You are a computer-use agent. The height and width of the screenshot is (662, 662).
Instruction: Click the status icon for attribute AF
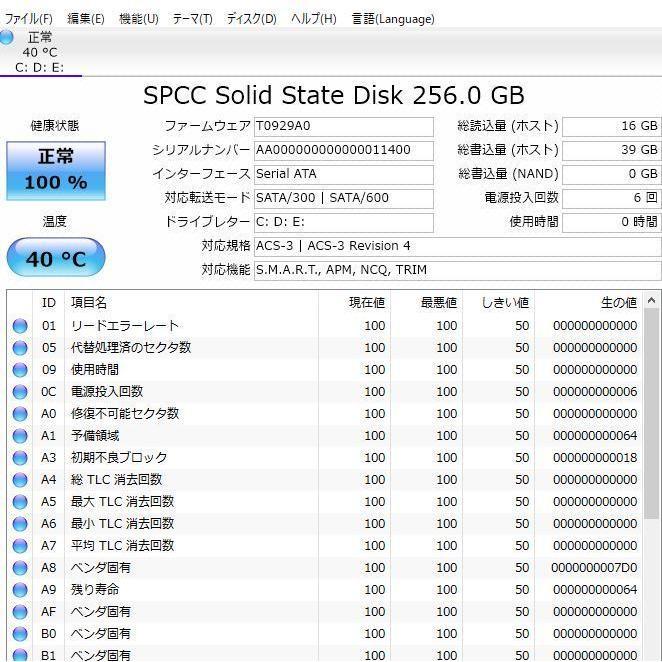click(x=20, y=612)
